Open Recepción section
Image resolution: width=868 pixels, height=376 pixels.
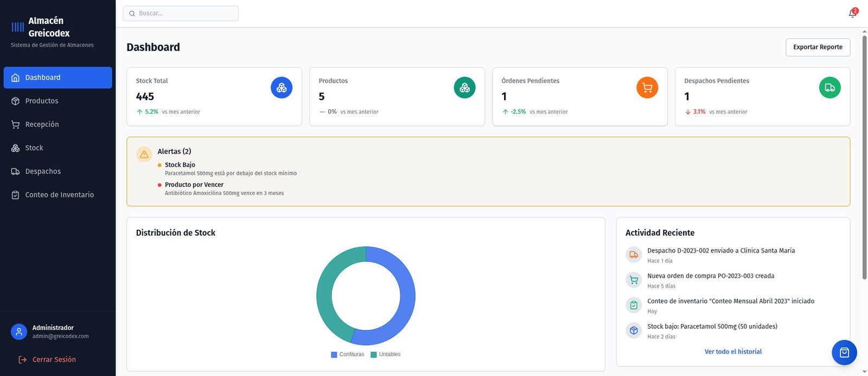click(58, 125)
